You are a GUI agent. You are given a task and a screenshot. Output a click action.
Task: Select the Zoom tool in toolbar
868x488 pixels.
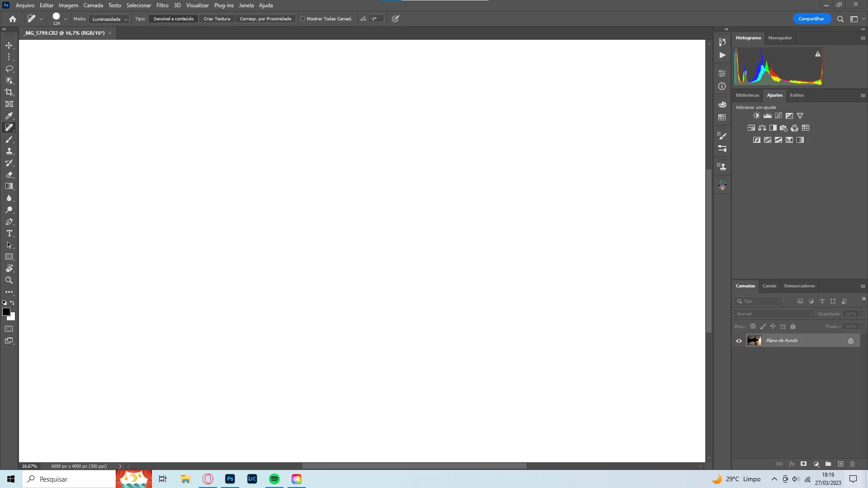coord(9,280)
